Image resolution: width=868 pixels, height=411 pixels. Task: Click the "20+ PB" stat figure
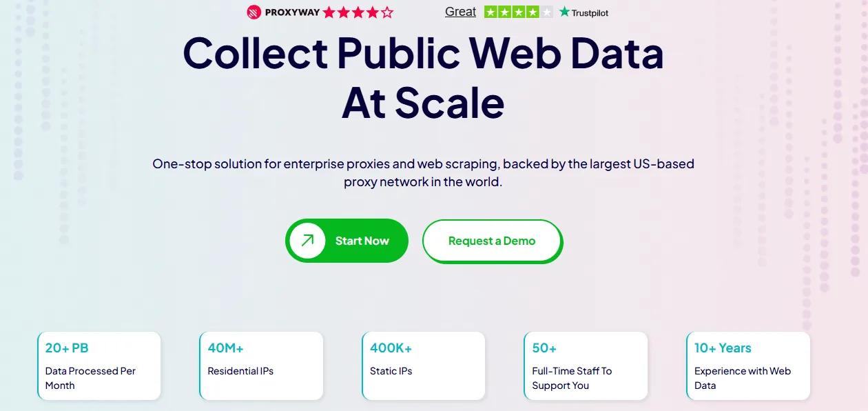67,348
